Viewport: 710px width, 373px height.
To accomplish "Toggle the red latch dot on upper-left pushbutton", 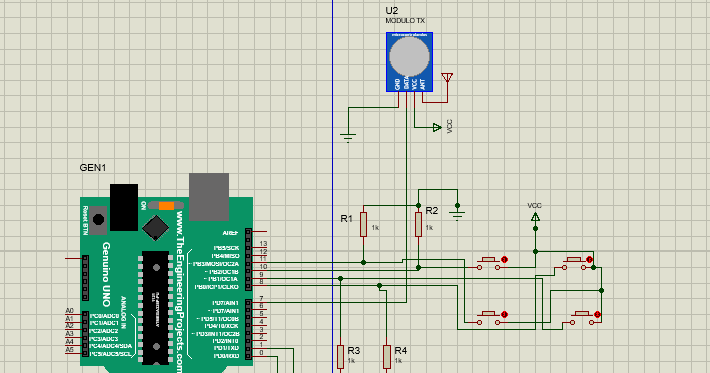I will coord(504,259).
